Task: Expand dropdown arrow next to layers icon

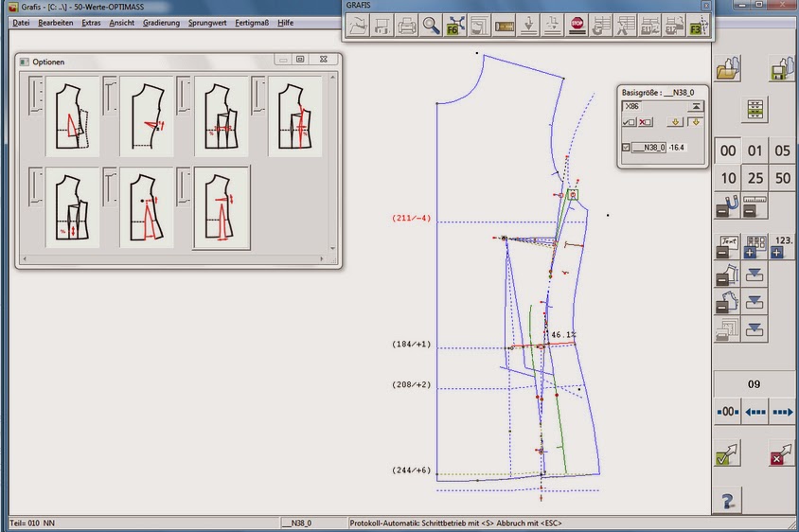Action: pyautogui.click(x=755, y=329)
